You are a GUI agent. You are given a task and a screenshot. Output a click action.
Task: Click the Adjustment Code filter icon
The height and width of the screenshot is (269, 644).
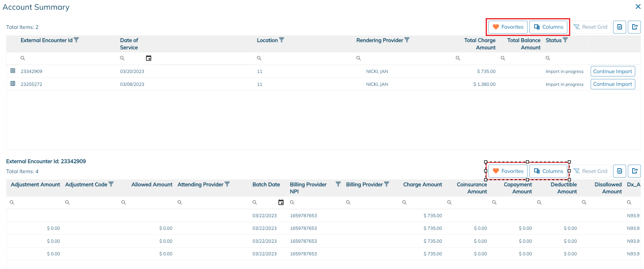coord(111,184)
